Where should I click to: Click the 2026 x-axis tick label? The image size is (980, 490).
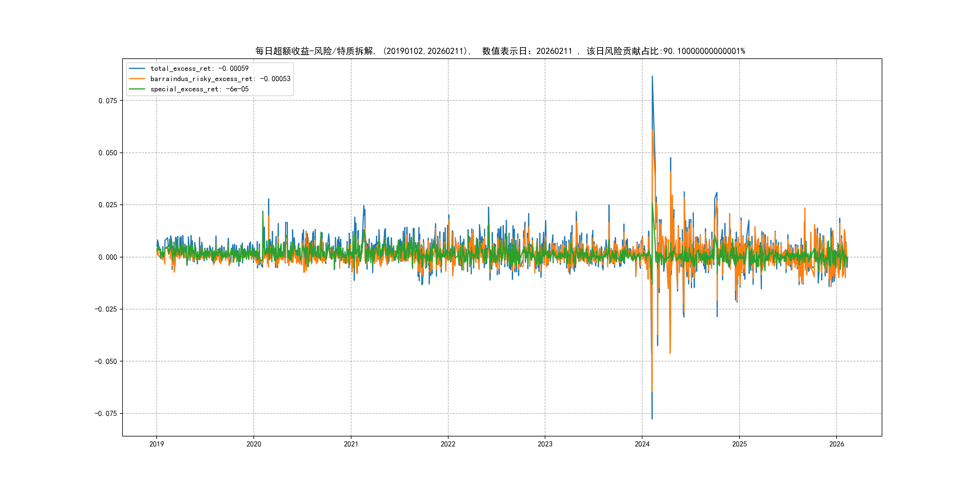tap(837, 444)
